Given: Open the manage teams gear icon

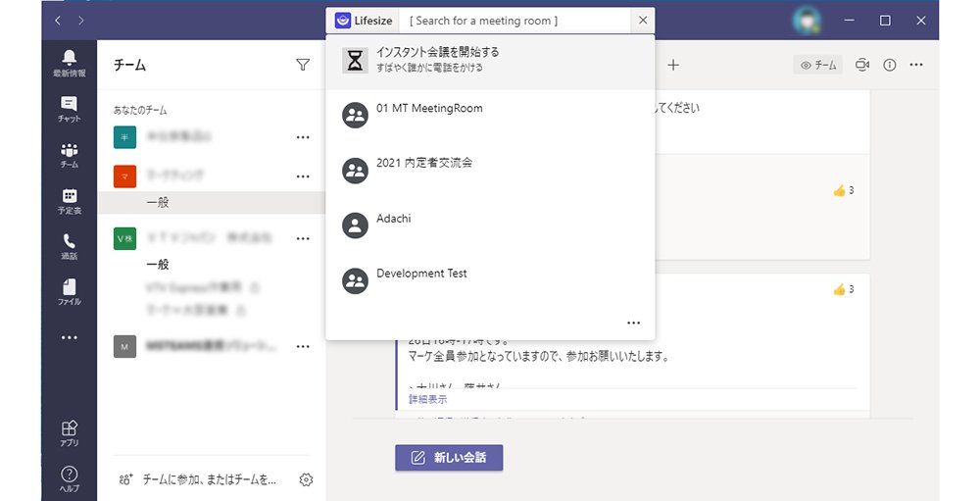Looking at the screenshot, I should (306, 479).
